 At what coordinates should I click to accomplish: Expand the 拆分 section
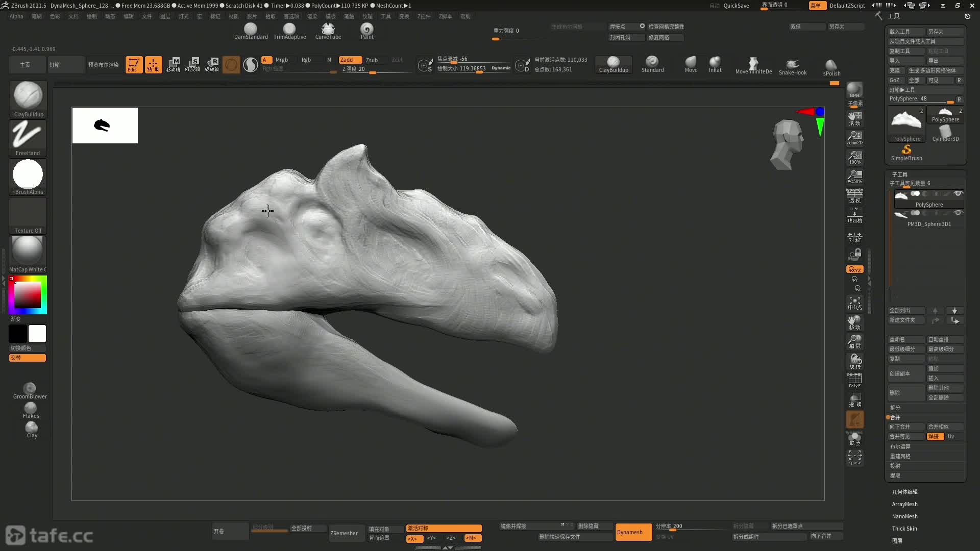point(895,408)
